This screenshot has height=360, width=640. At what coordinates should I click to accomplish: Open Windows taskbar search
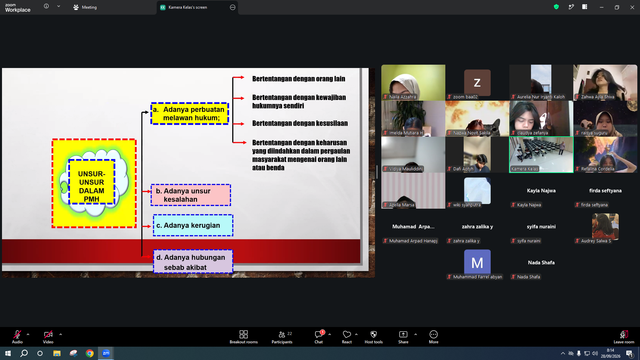coord(24,353)
